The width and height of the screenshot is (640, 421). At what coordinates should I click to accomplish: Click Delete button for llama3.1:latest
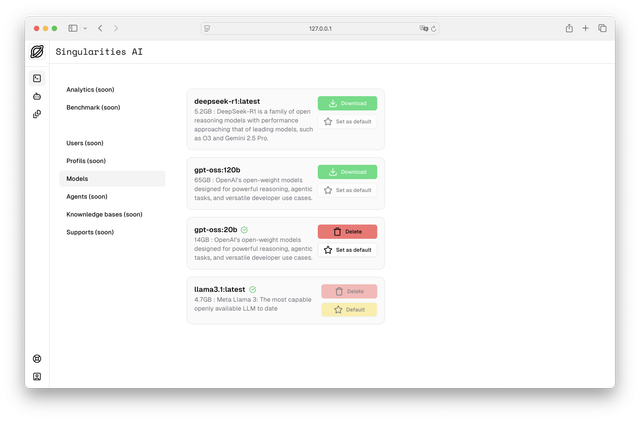pyautogui.click(x=349, y=292)
